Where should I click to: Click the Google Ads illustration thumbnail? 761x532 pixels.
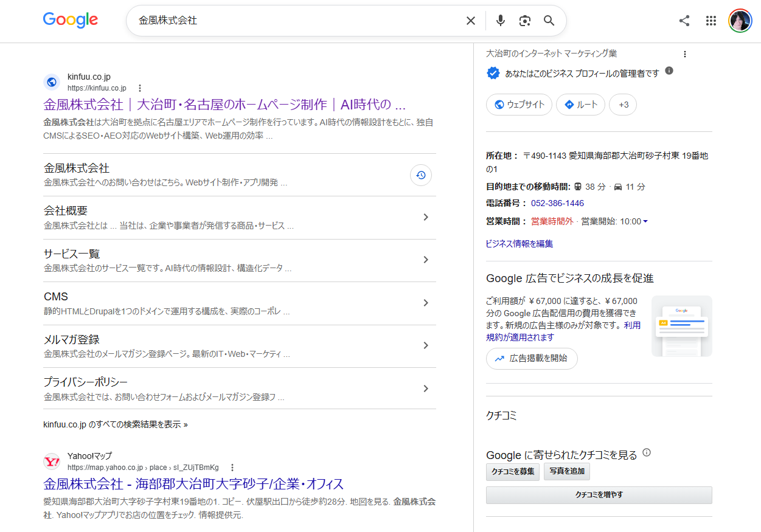681,326
